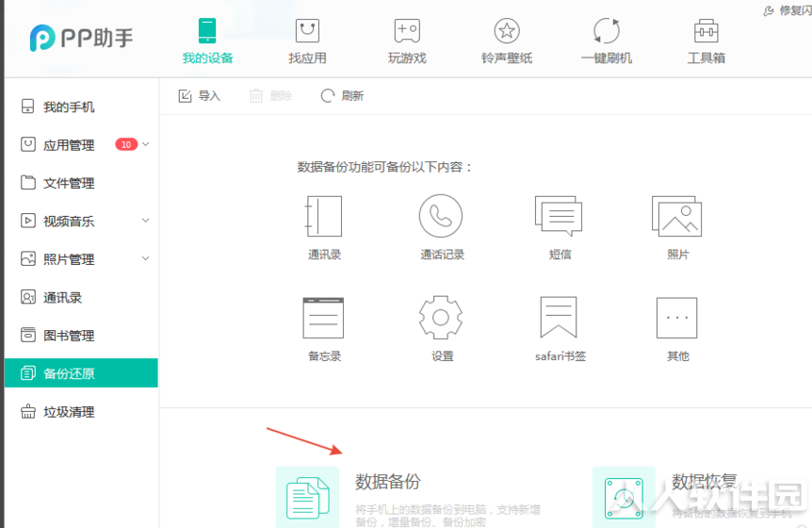The width and height of the screenshot is (812, 528).
Task: Click the 其他 ellipsis icon
Action: point(677,318)
